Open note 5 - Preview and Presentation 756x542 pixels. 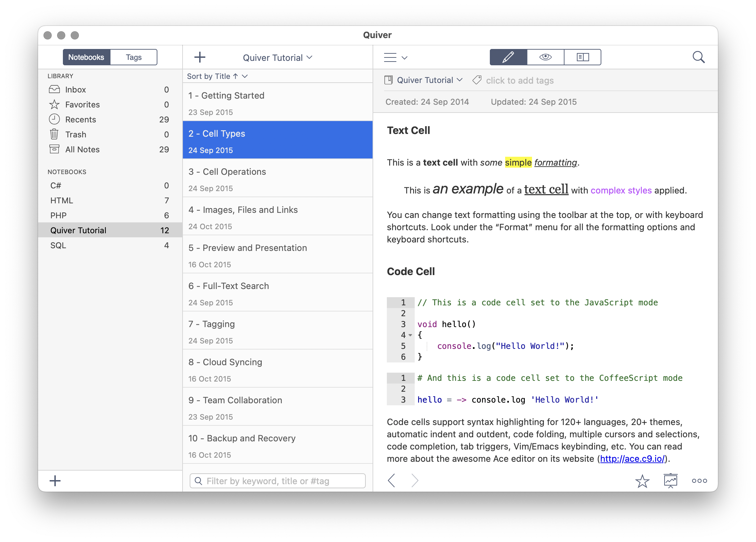(278, 254)
